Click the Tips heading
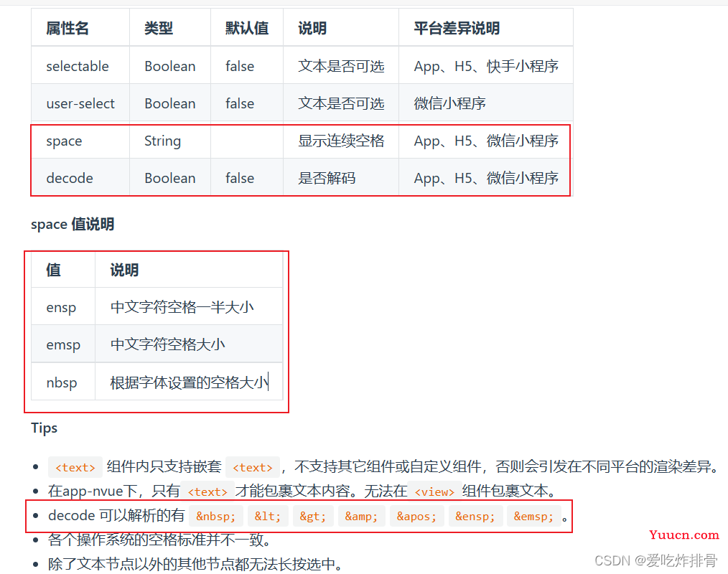Screen dimensions: 728x574 point(44,428)
